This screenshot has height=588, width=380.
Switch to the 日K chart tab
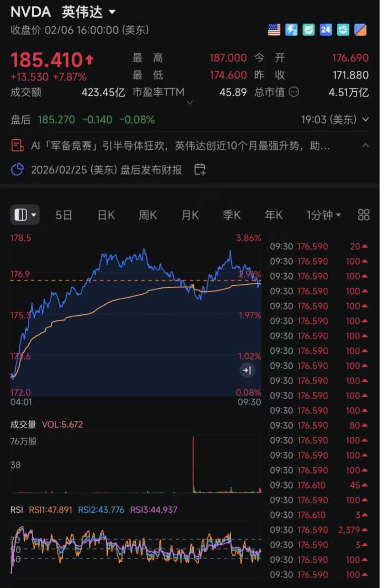tap(105, 215)
